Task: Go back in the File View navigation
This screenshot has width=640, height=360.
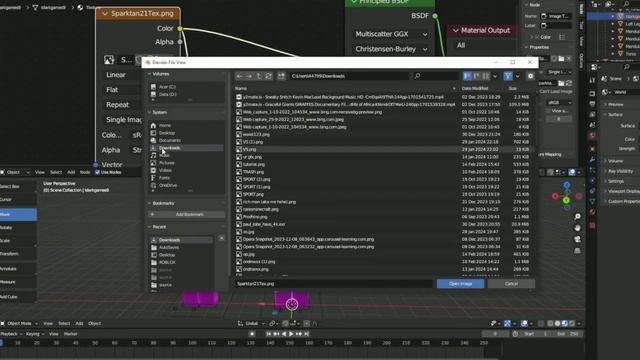Action: [240, 76]
